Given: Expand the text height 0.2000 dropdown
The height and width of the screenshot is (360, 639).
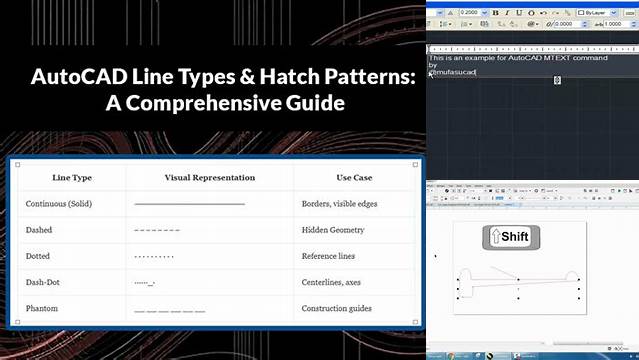Looking at the screenshot, I should point(484,13).
